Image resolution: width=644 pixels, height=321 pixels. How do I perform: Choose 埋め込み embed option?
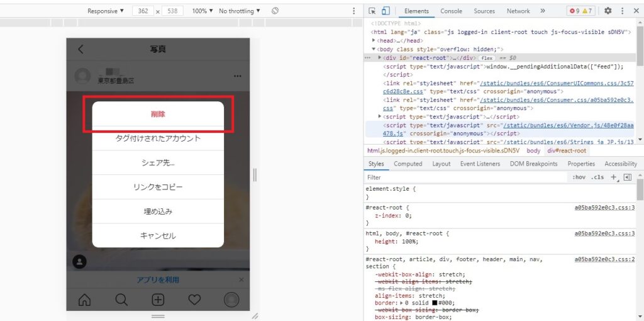(x=158, y=211)
